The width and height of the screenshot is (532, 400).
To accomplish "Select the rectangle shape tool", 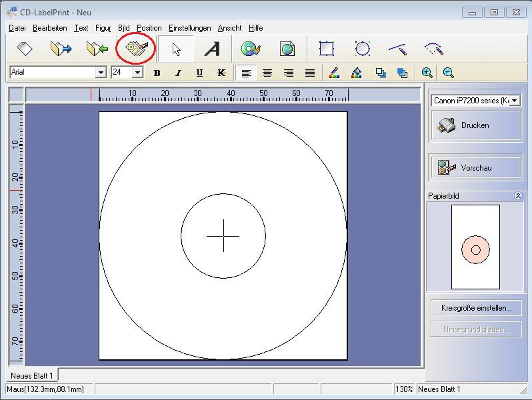I will pyautogui.click(x=327, y=49).
